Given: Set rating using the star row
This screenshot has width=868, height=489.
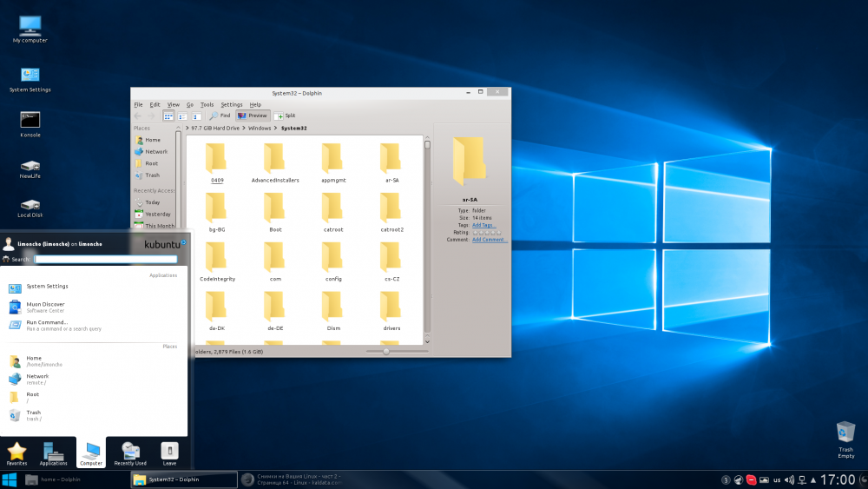Looking at the screenshot, I should tap(487, 233).
